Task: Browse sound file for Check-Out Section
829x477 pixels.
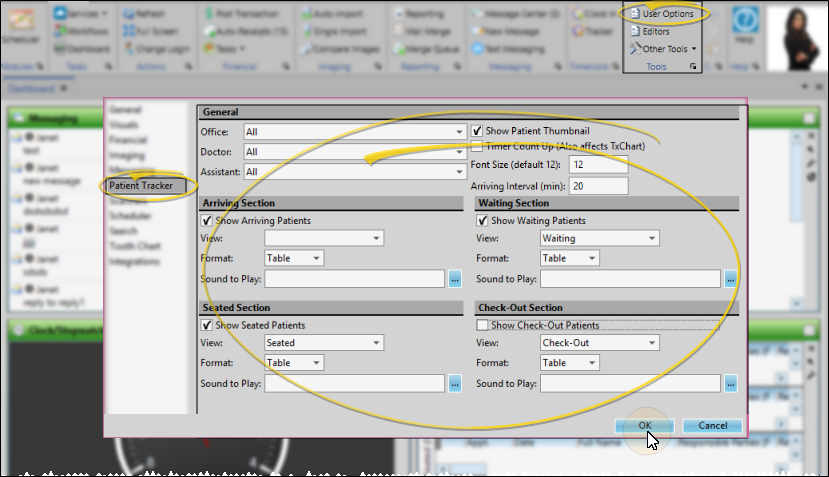Action: 730,383
